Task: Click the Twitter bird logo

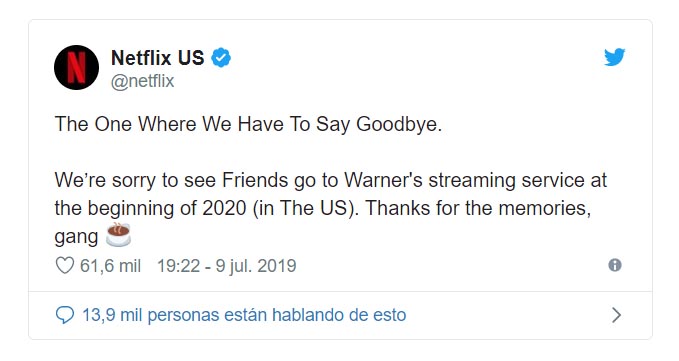Action: click(614, 57)
